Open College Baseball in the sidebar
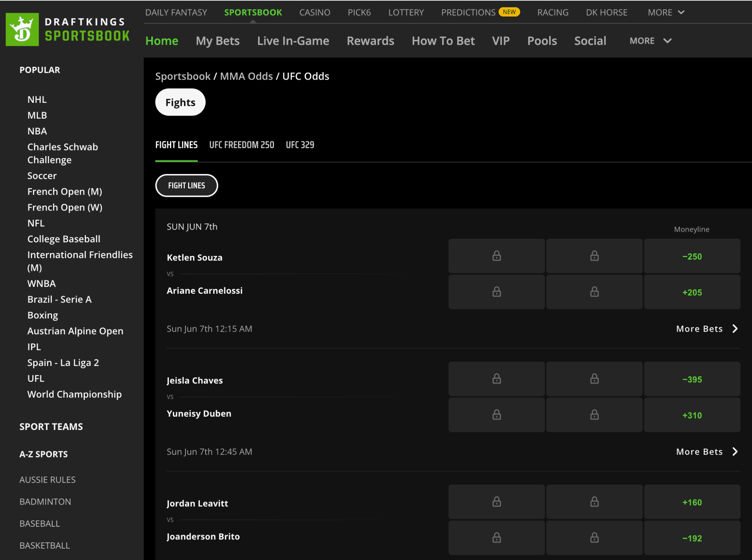Viewport: 752px width, 560px height. point(64,239)
